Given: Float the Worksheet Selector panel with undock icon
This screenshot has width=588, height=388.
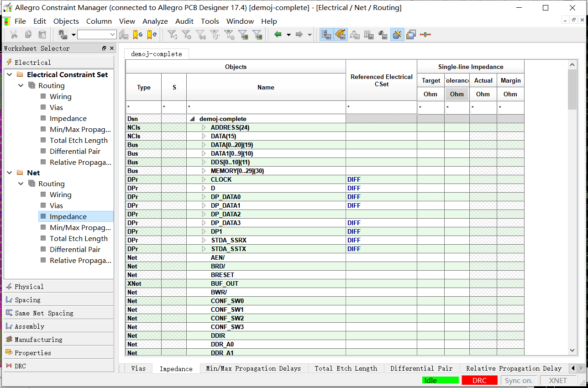Looking at the screenshot, I should (x=104, y=48).
